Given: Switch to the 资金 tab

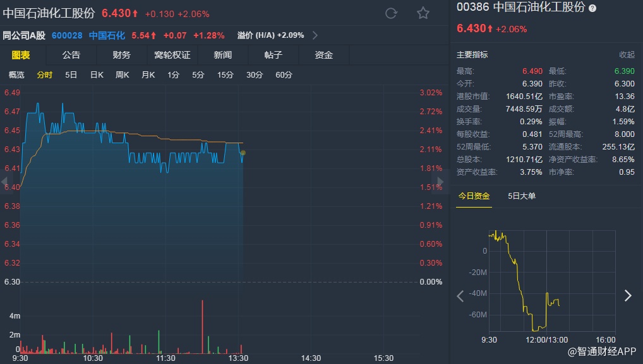Looking at the screenshot, I should [324, 55].
